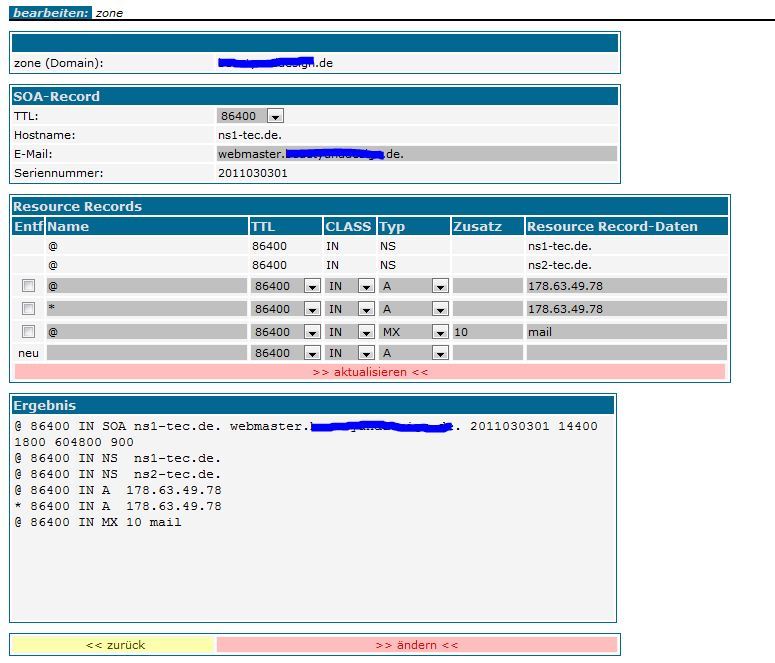
Task: Open CLASS dropdown of first A record
Action: [x=366, y=287]
